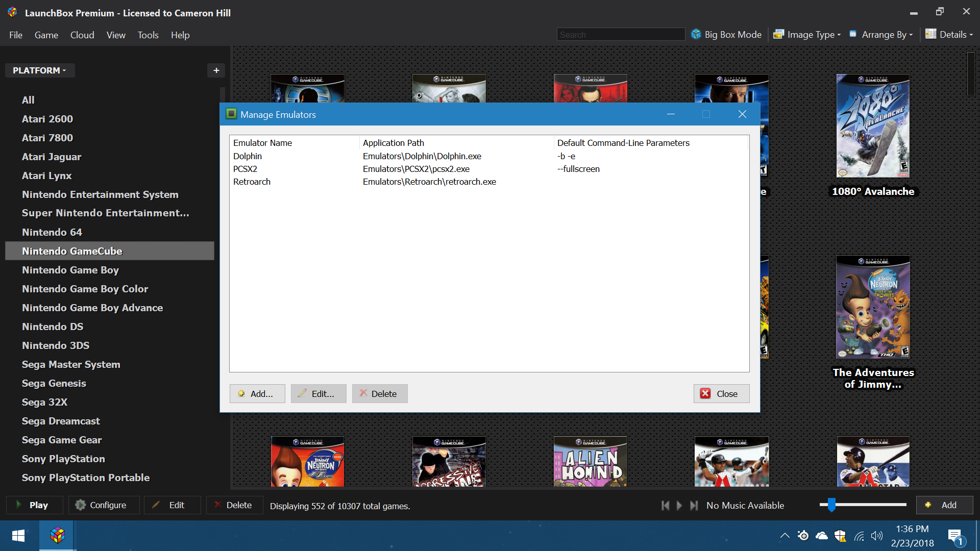Click the Configure button
Screen dimensions: 980x551
point(104,505)
